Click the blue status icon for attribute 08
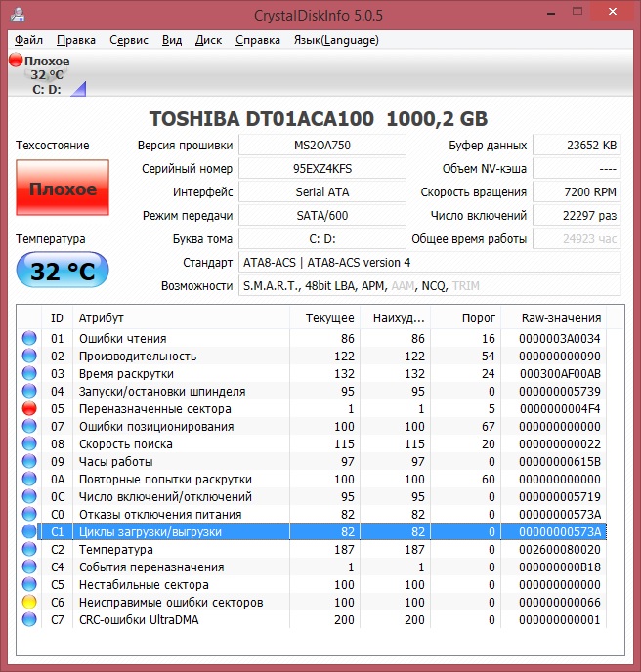Image resolution: width=641 pixels, height=672 pixels. (29, 443)
